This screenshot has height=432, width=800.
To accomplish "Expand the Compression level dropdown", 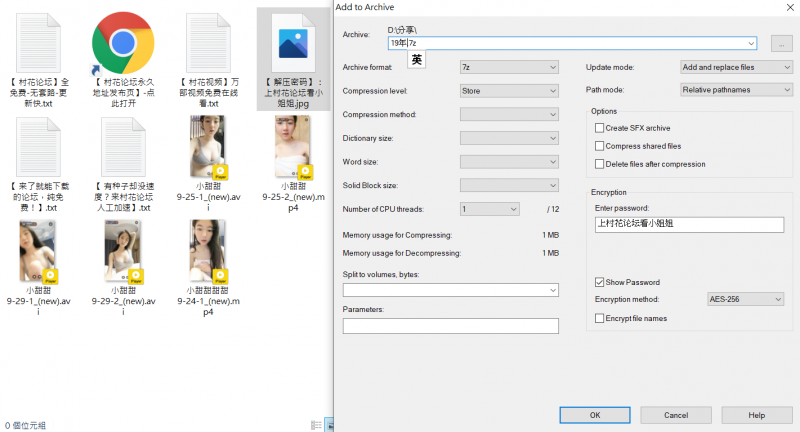I will point(508,91).
